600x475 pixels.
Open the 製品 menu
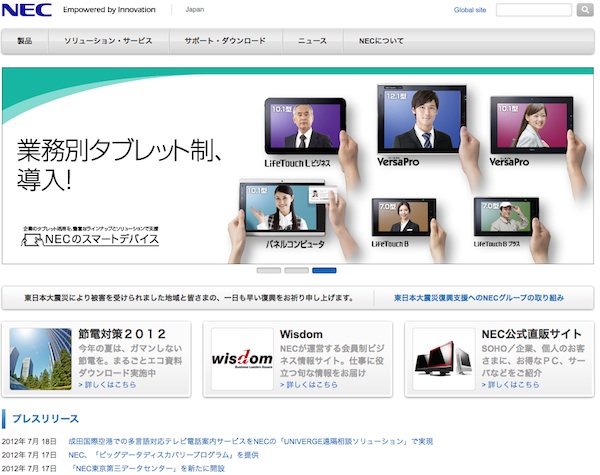point(24,41)
